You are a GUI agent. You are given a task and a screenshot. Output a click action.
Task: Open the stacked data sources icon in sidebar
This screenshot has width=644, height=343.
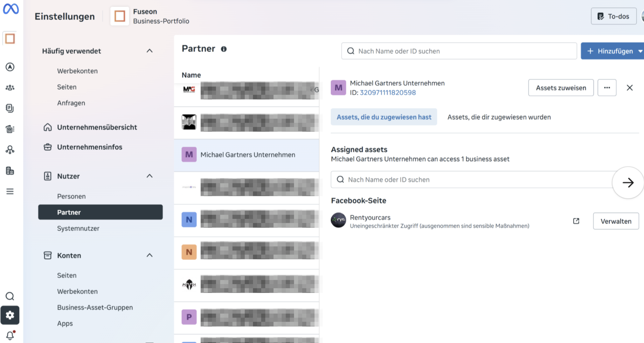click(10, 171)
